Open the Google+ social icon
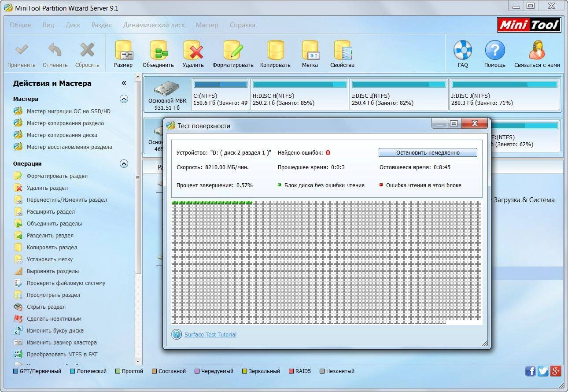Viewport: 568px width, 392px height. (556, 371)
